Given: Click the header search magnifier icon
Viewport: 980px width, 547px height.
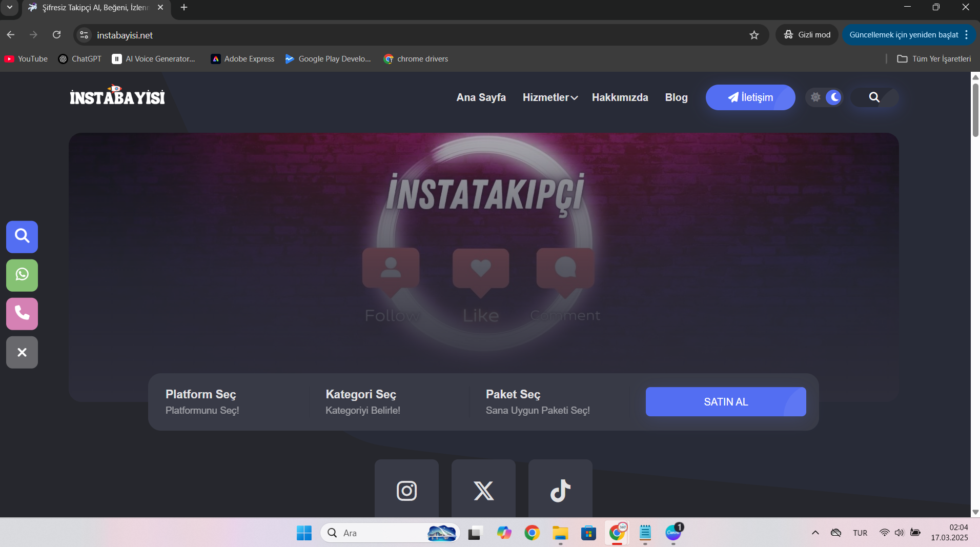Looking at the screenshot, I should (x=874, y=97).
